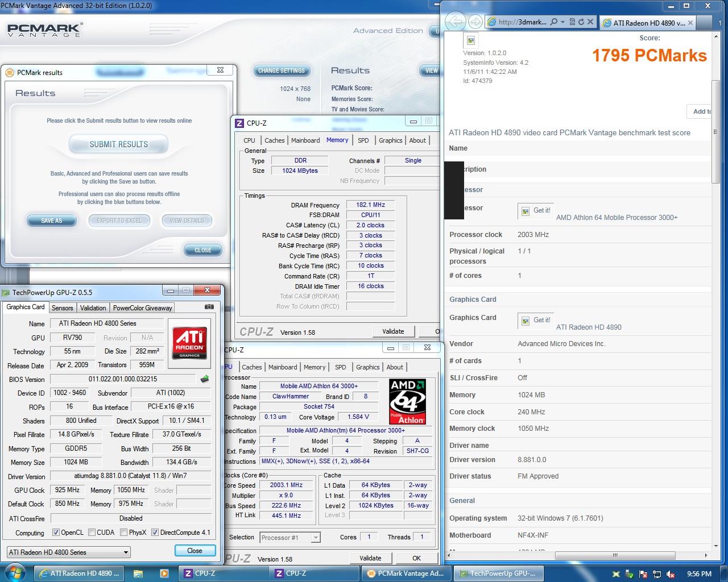Click the volume muted tray icon
The image size is (728, 582).
pyautogui.click(x=670, y=574)
